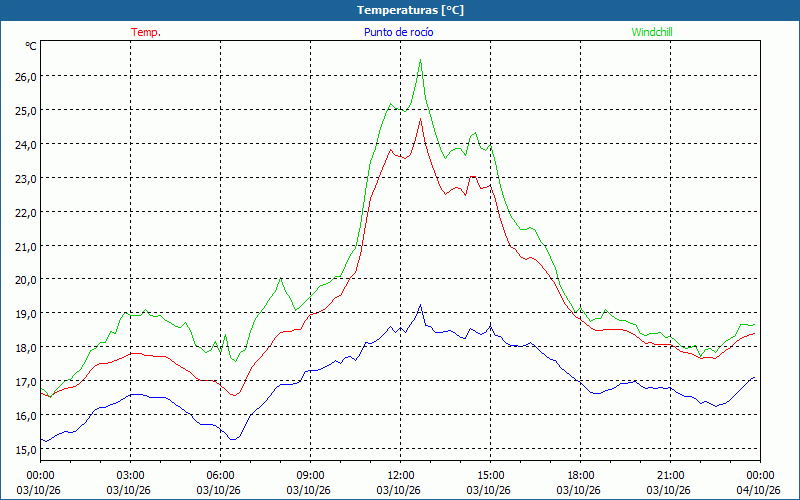Click the 24,0 y-axis value
Screen dimensions: 800x500
tap(26, 145)
